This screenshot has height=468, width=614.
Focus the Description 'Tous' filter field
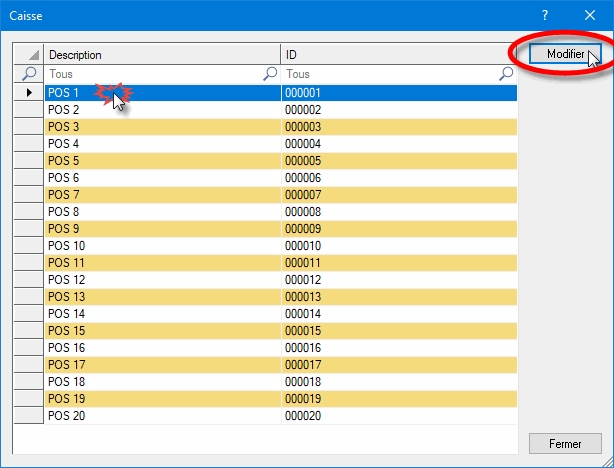pos(150,74)
